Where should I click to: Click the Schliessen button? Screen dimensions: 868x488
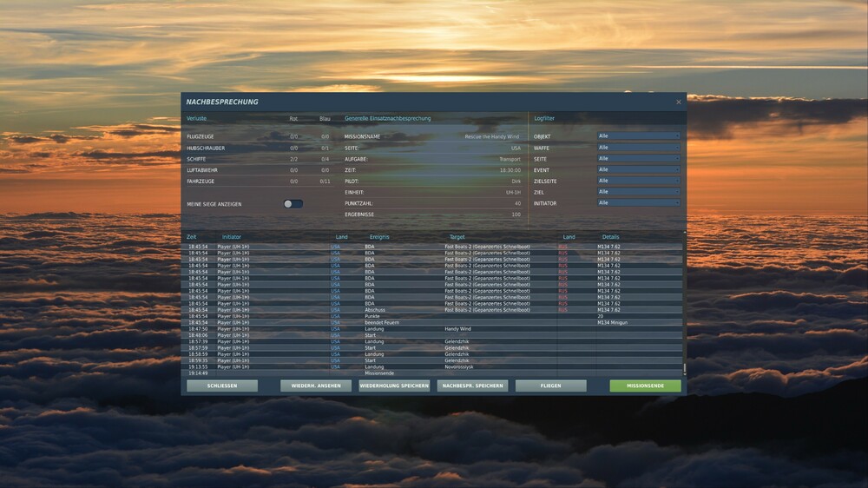tap(222, 386)
